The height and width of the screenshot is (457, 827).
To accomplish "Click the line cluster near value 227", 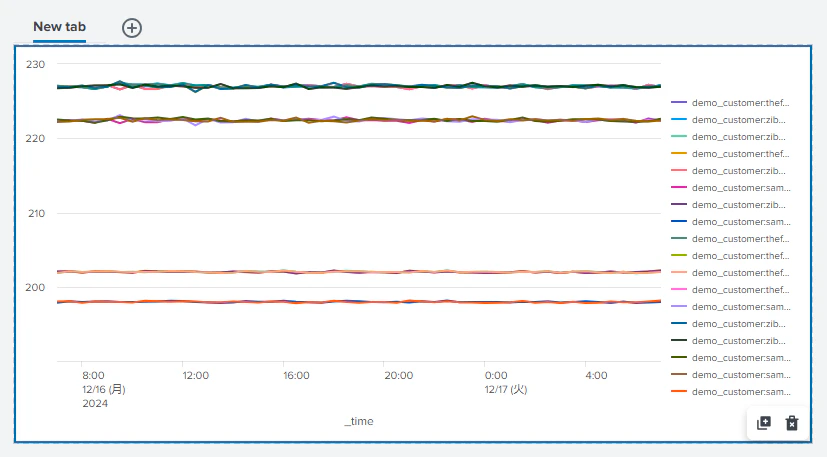I will [359, 85].
